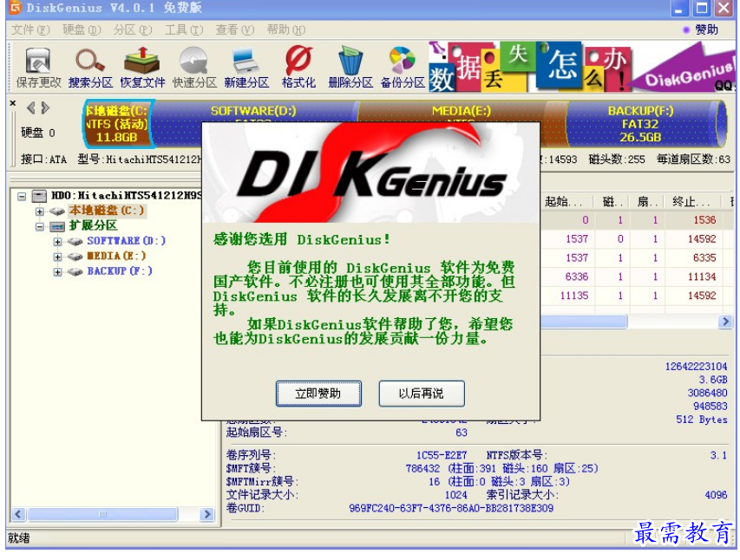
Task: Select SOFTWARE (D:) in the tree
Action: pyautogui.click(x=127, y=241)
